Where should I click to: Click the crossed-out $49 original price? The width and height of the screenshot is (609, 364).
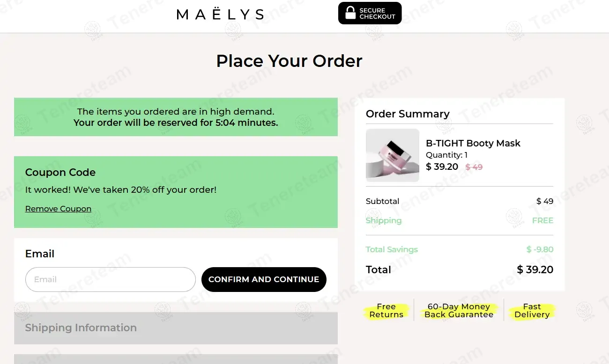pos(474,167)
